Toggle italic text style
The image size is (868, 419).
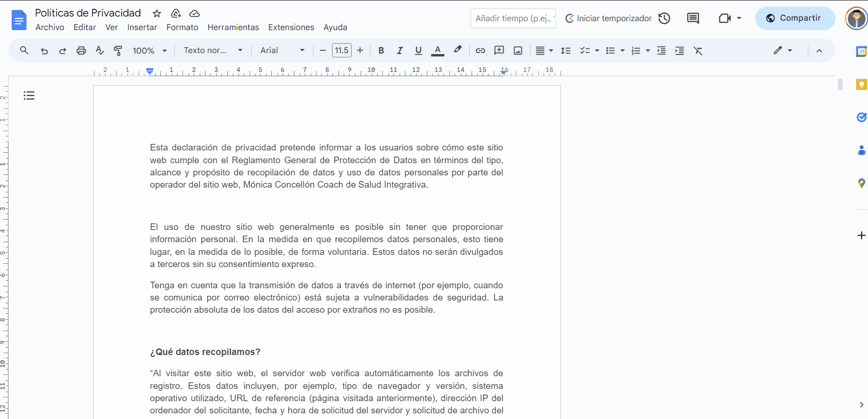pos(400,51)
